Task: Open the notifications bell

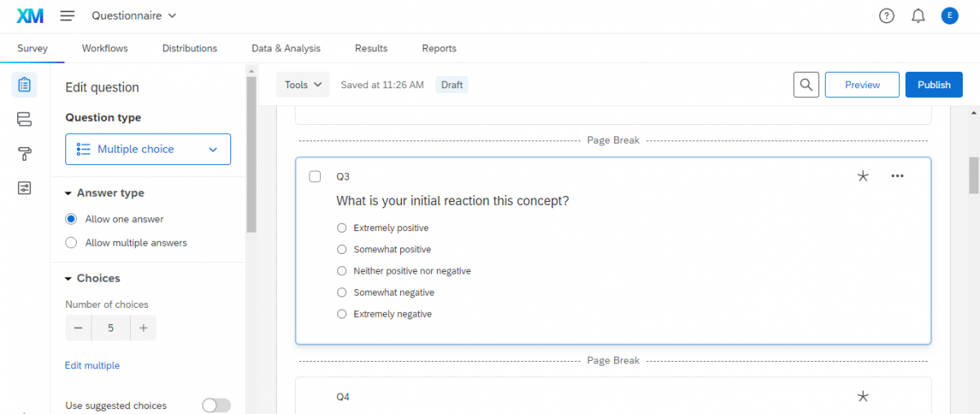Action: click(x=918, y=16)
